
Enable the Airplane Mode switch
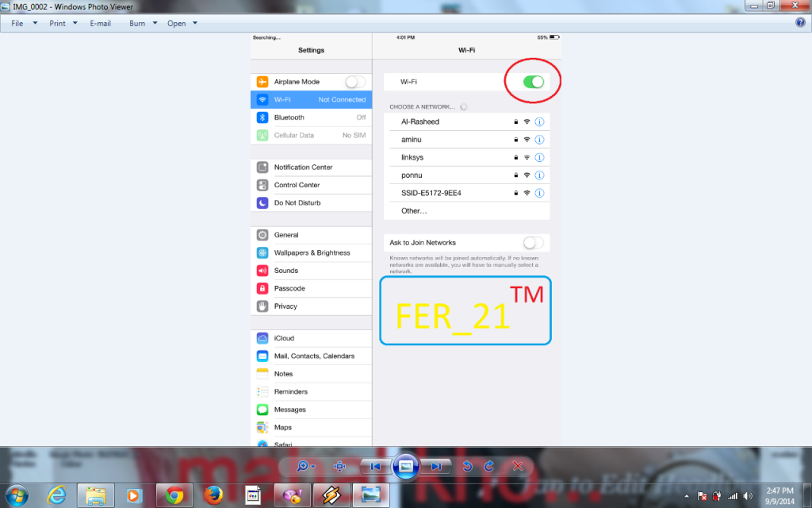[x=355, y=82]
